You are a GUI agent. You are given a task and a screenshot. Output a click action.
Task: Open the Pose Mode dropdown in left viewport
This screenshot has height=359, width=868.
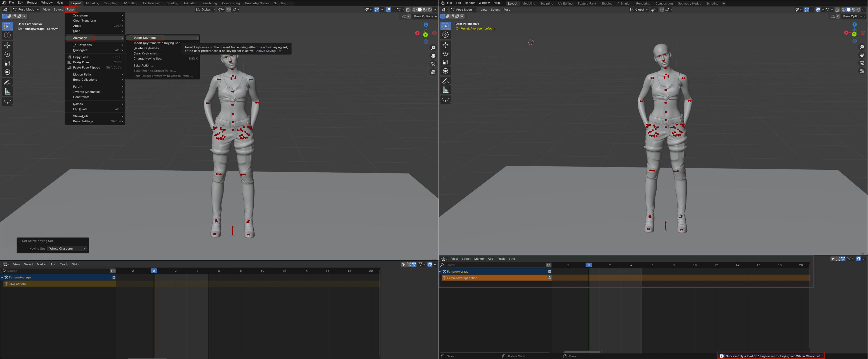click(x=26, y=10)
